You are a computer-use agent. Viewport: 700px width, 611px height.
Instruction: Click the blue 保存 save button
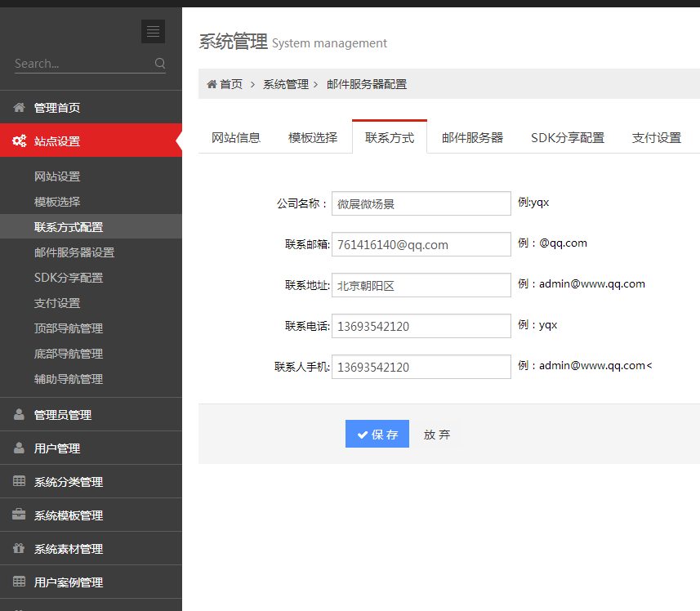377,434
